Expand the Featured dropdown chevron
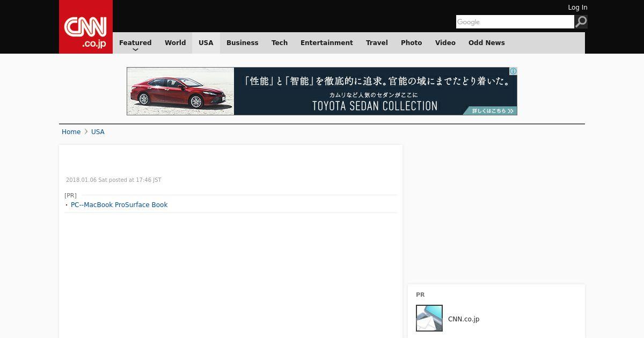 point(135,49)
